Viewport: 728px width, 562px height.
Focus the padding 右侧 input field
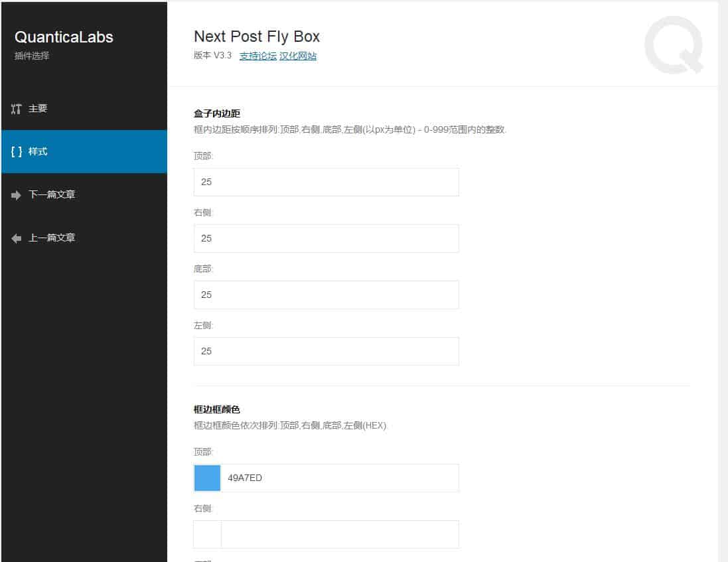(x=327, y=239)
